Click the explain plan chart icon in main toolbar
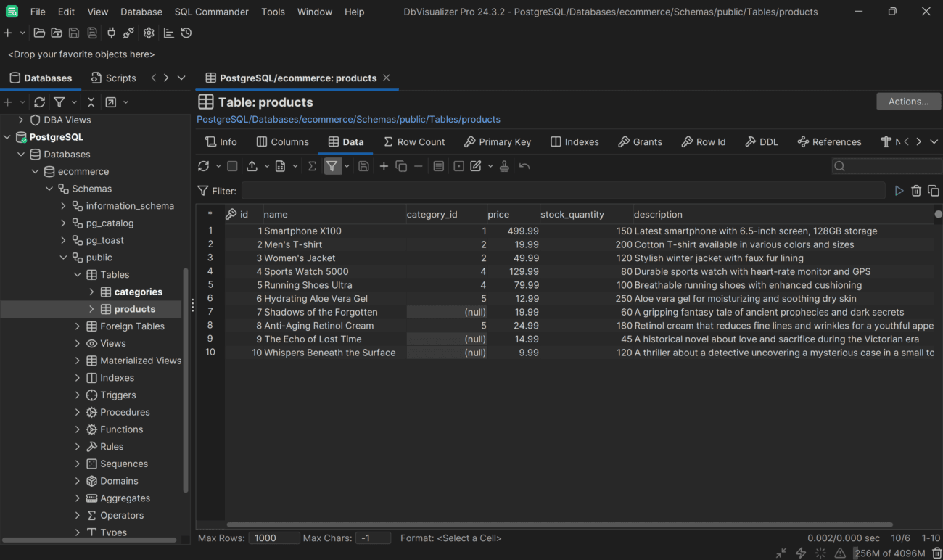 (169, 33)
